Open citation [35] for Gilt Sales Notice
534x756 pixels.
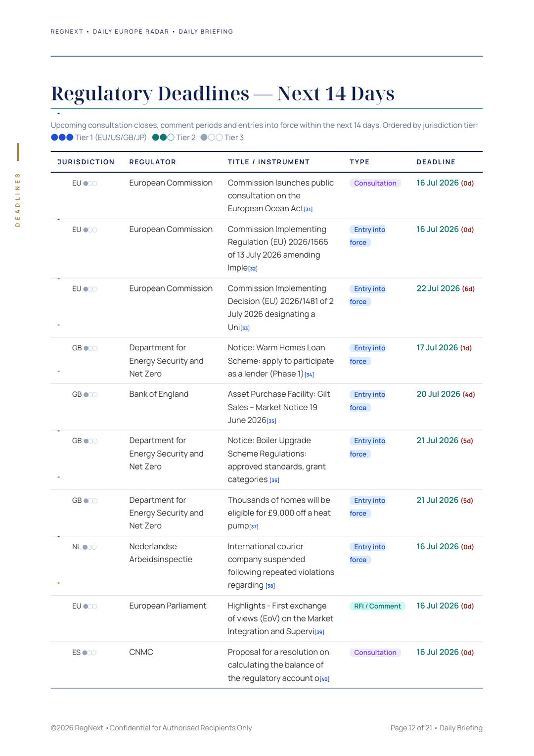click(271, 421)
